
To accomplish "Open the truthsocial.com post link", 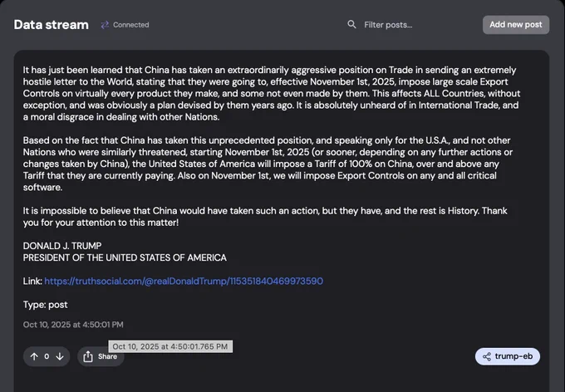I will [x=184, y=281].
